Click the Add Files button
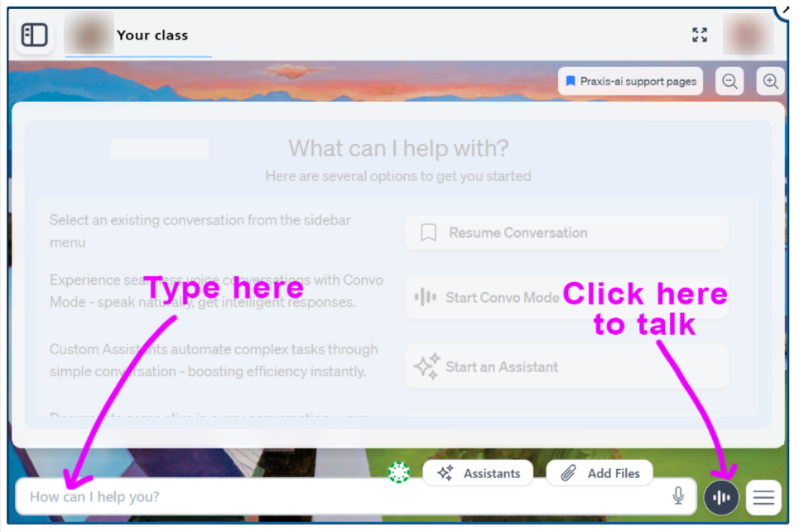This screenshot has height=532, width=799. tap(599, 473)
